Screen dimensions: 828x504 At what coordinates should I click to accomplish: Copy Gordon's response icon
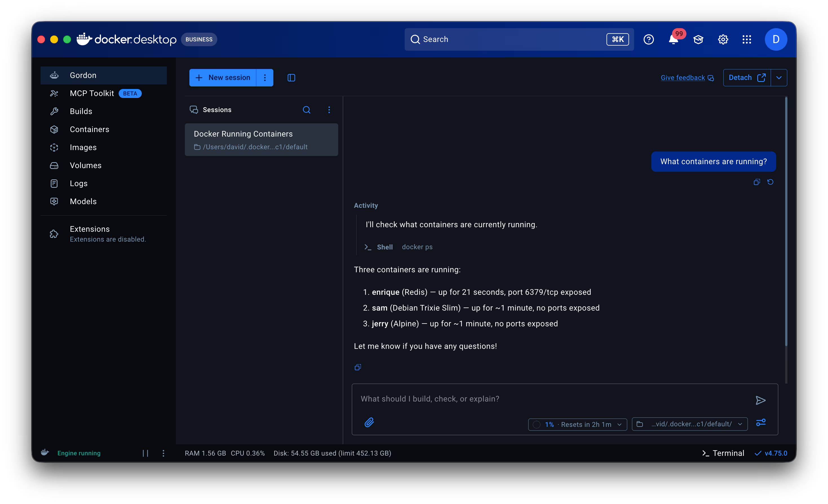pos(358,367)
